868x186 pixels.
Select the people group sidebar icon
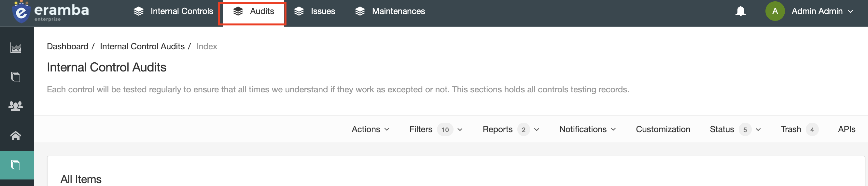click(16, 106)
